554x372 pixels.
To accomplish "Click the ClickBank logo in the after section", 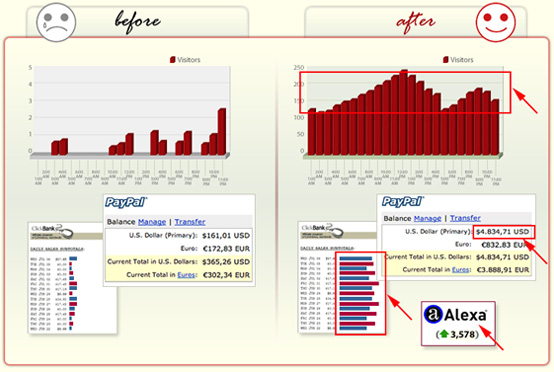I will 323,231.
